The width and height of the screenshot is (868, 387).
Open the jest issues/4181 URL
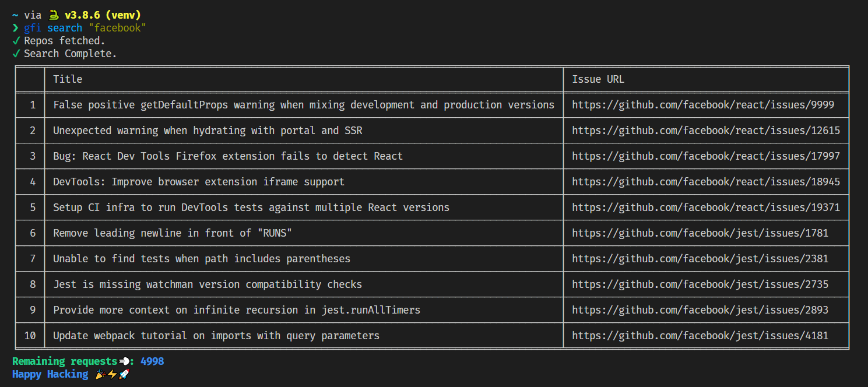point(700,336)
